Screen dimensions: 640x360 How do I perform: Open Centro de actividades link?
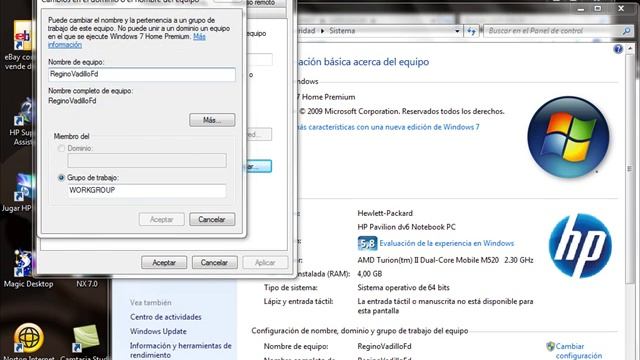click(166, 317)
